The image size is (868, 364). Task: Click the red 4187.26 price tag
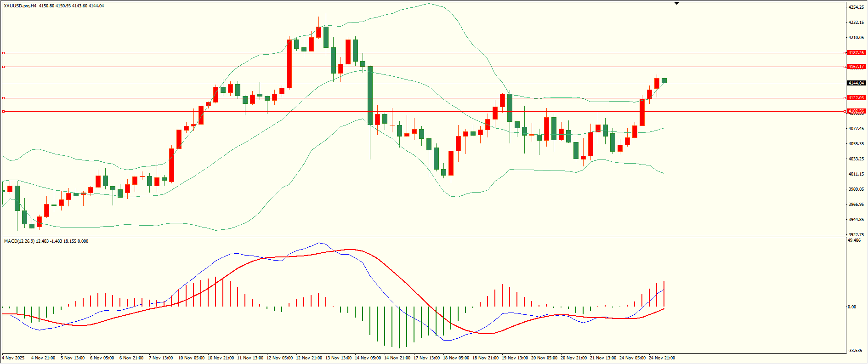(856, 53)
